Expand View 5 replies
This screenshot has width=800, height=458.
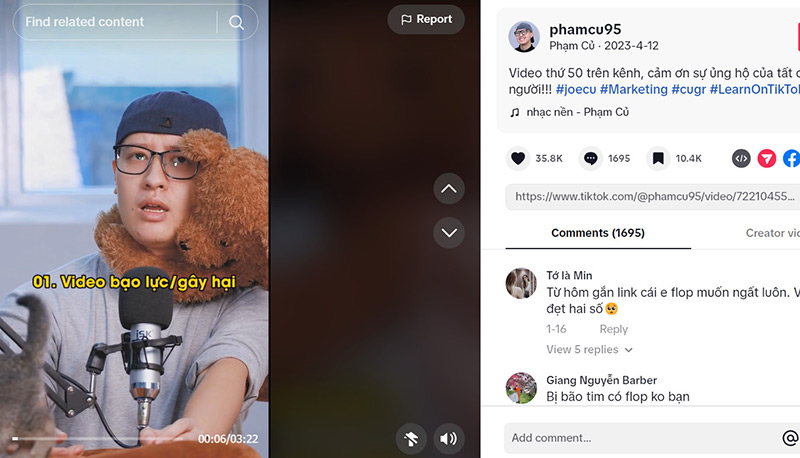coord(589,349)
